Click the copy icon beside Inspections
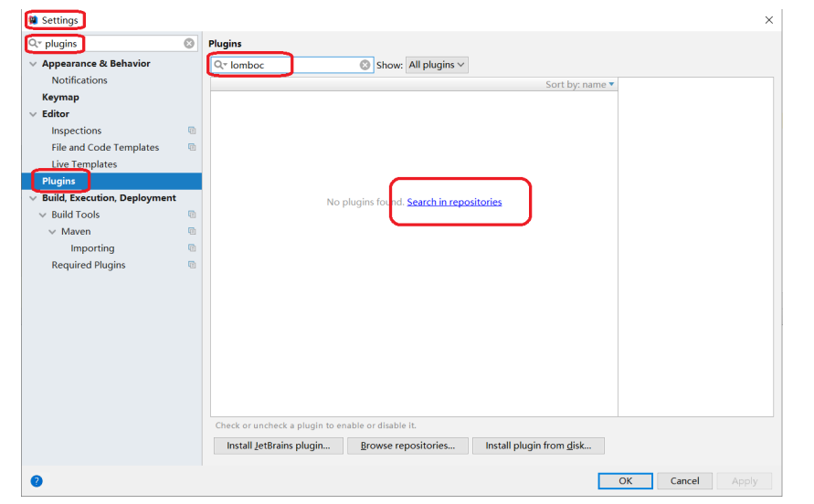Viewport: 814px width, 504px height. (192, 131)
